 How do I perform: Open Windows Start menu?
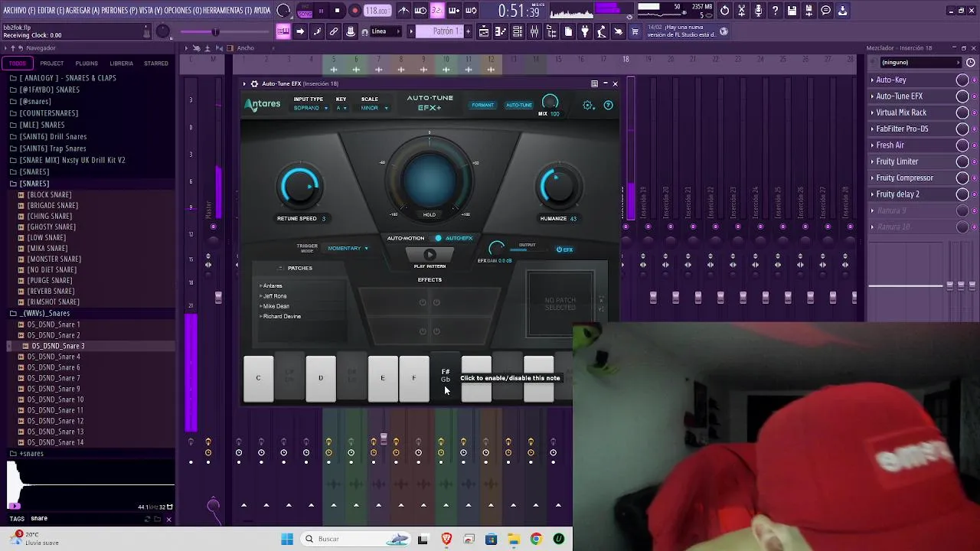click(x=287, y=539)
